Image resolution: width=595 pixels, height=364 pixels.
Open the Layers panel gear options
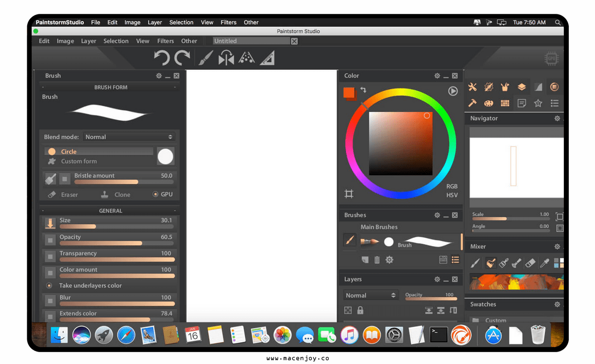[x=437, y=279]
